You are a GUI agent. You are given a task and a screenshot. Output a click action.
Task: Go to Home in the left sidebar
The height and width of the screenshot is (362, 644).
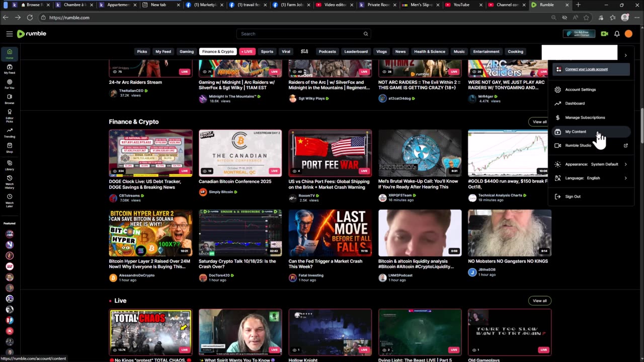9,54
